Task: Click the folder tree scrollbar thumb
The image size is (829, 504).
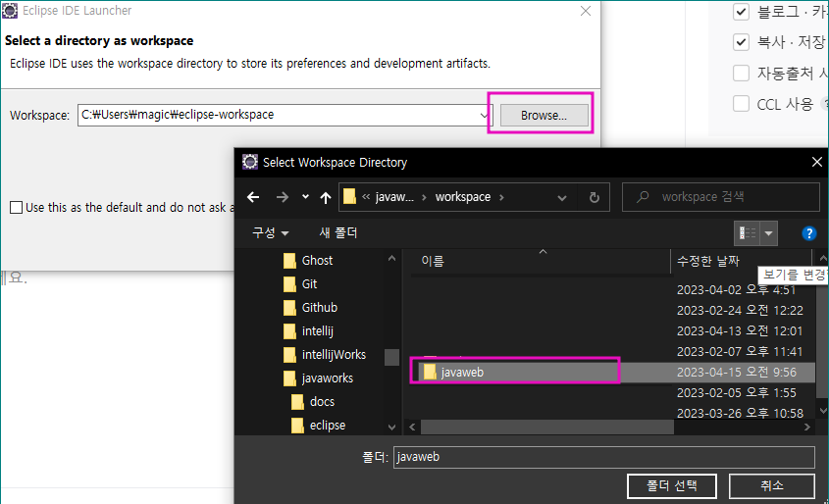Action: 391,357
